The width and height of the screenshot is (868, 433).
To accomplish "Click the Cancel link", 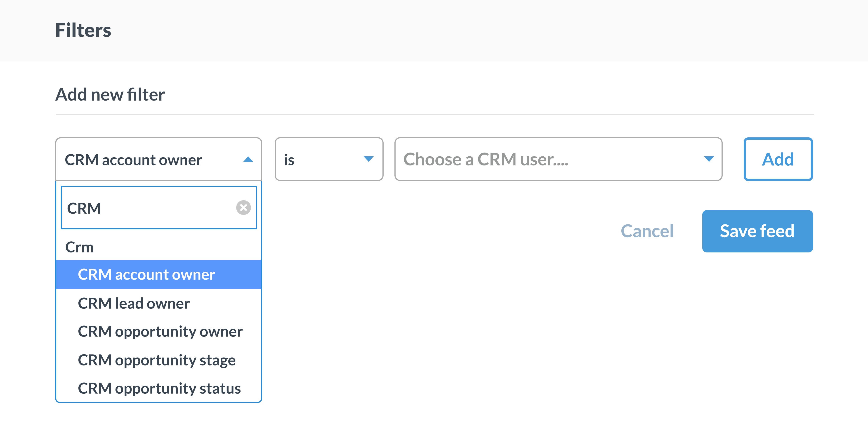I will point(647,231).
